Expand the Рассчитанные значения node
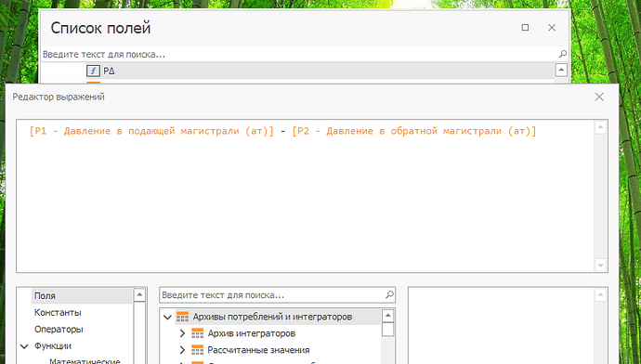This screenshot has width=641, height=364. (182, 350)
